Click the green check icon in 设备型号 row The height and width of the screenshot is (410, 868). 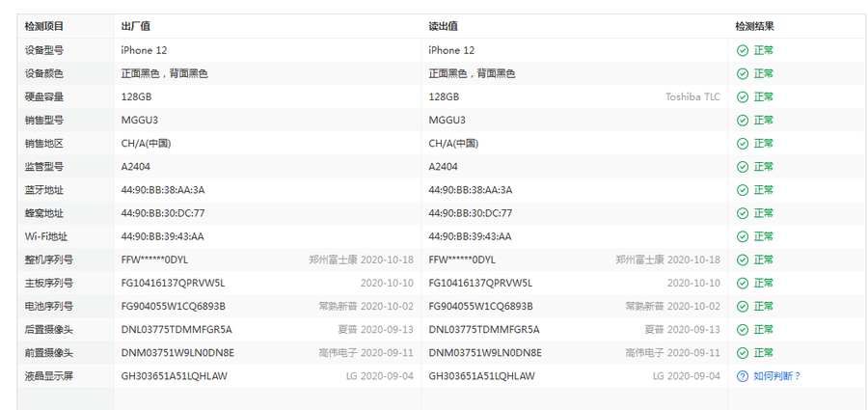click(x=743, y=50)
